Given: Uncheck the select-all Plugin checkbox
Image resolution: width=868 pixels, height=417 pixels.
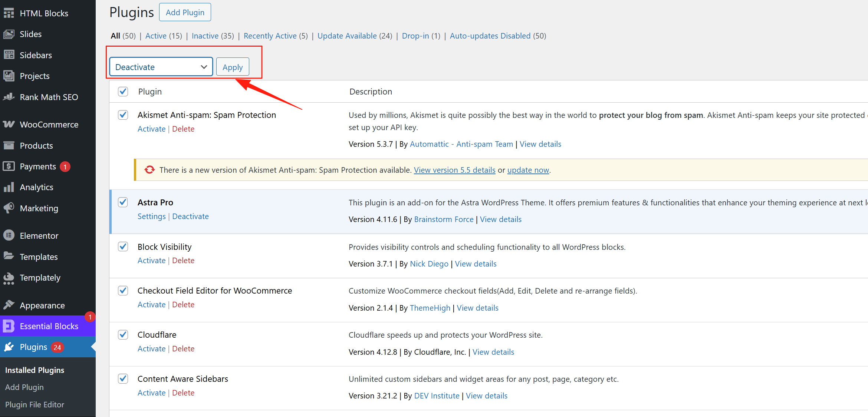Looking at the screenshot, I should point(123,92).
